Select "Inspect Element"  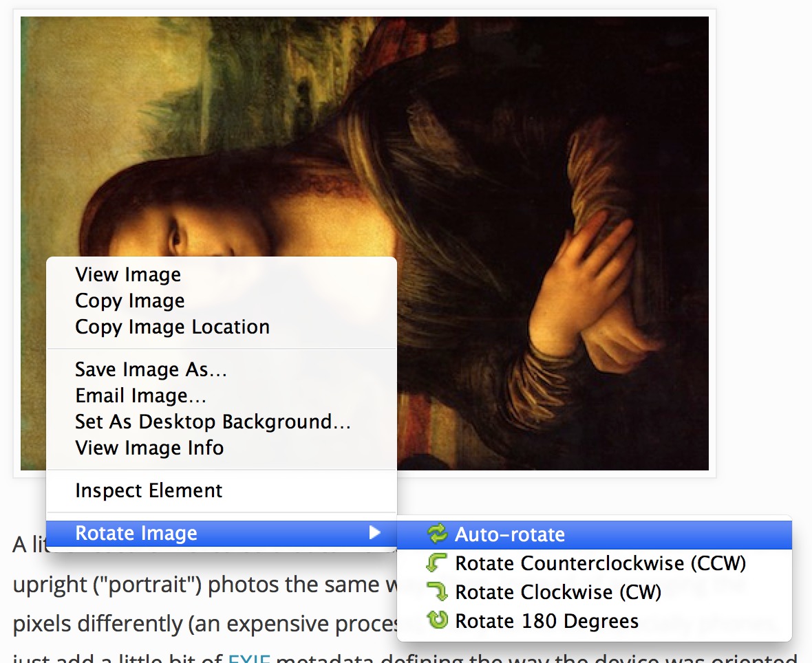click(148, 490)
